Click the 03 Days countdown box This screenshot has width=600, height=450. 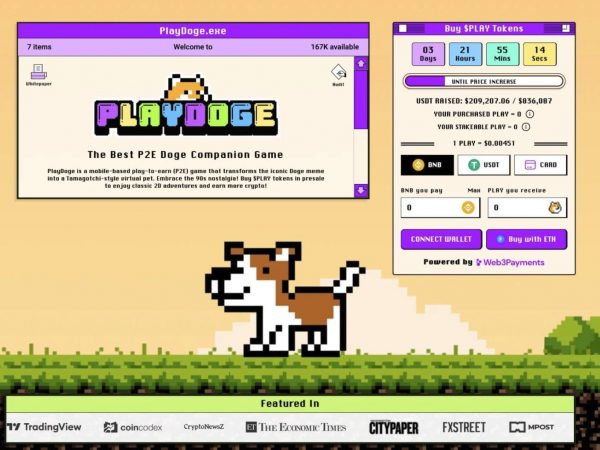pyautogui.click(x=428, y=54)
